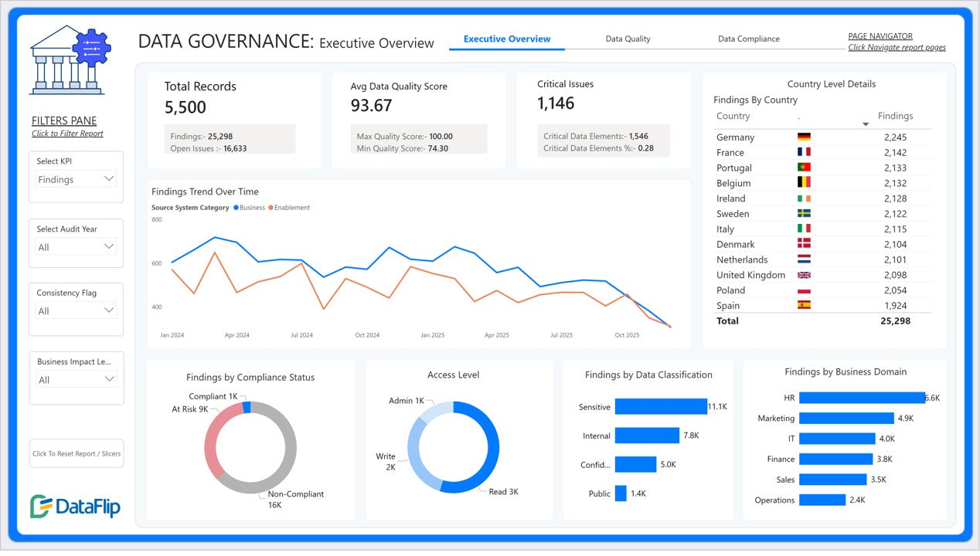Open the Page Navigator link
980x556 pixels.
click(x=880, y=36)
